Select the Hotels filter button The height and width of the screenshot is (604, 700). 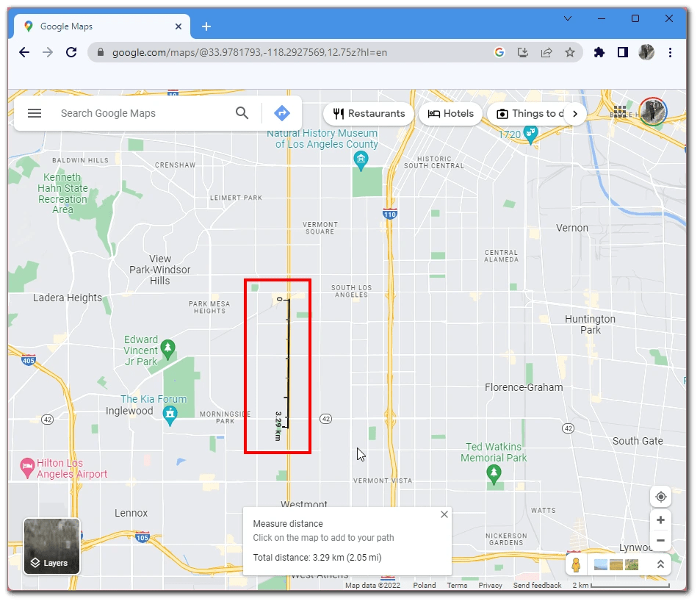tap(450, 114)
